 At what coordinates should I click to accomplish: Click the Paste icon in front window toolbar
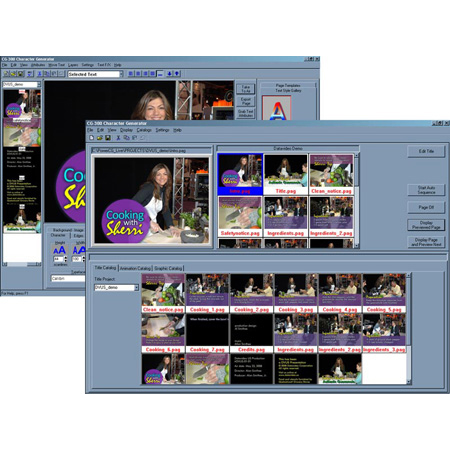pyautogui.click(x=134, y=138)
